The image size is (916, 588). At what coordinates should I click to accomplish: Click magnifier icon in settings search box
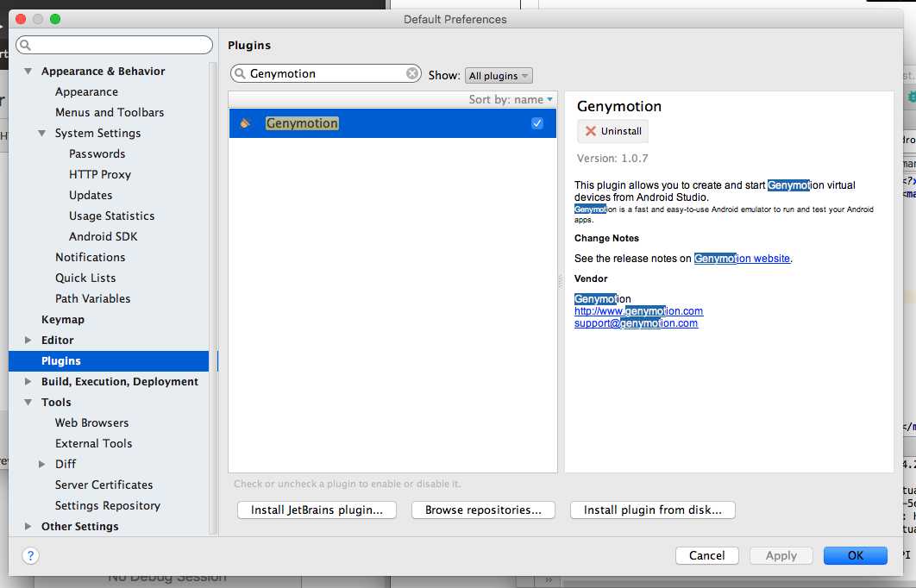pos(25,45)
